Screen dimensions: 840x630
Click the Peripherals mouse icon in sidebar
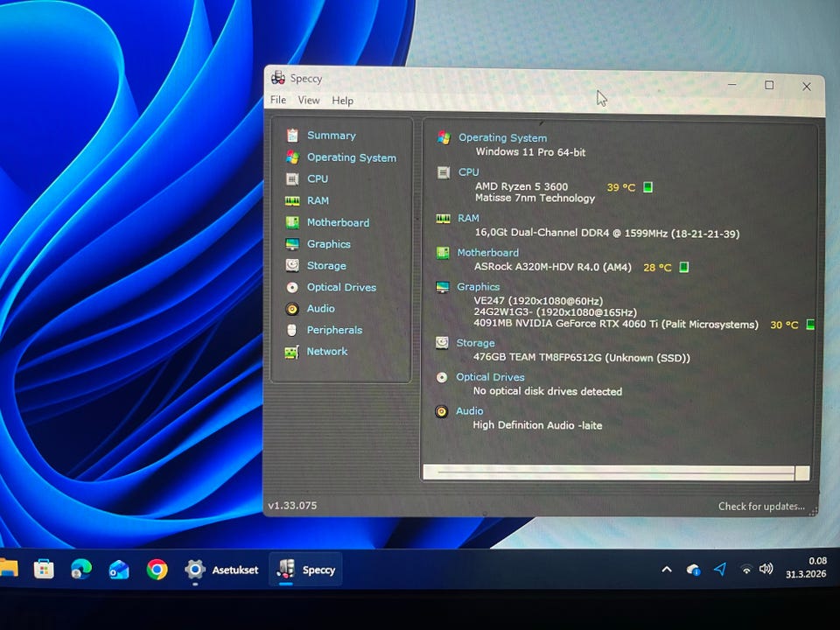pos(292,330)
